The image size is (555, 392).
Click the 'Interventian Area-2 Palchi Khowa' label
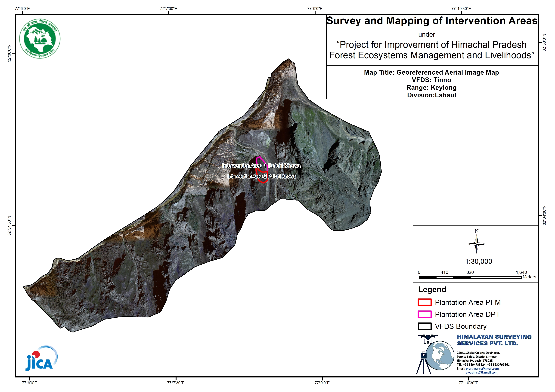262,176
